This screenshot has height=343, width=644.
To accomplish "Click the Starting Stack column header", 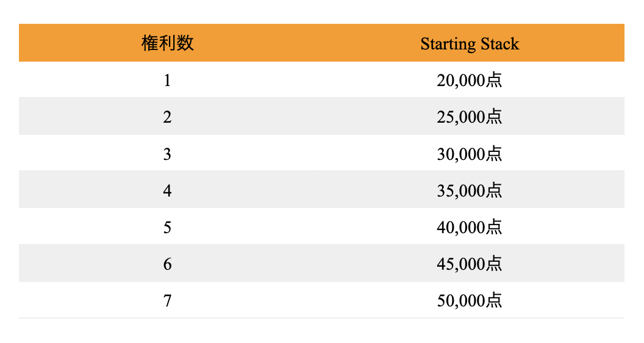I will tap(470, 43).
